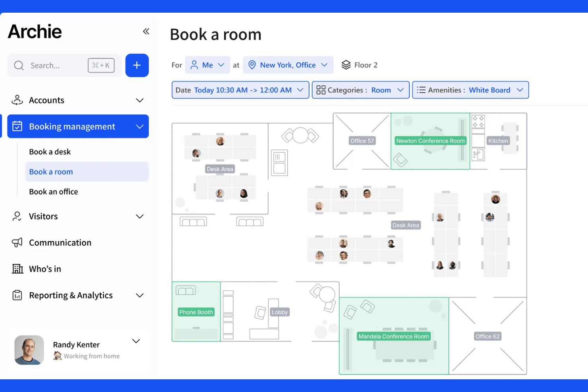Select Book an office option

pyautogui.click(x=53, y=191)
